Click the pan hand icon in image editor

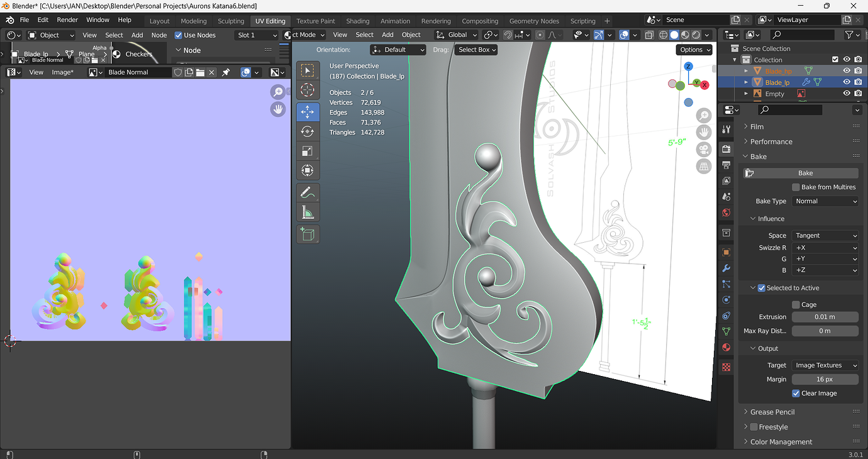coord(278,109)
